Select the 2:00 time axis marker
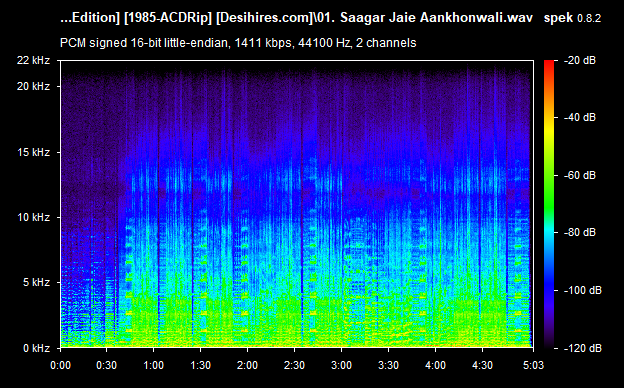The height and width of the screenshot is (388, 624). 248,365
